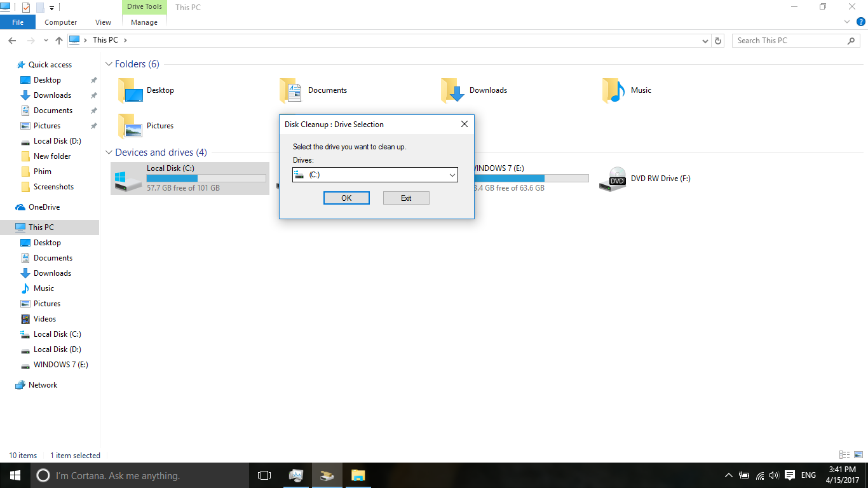
Task: Refresh This PC with the refresh icon
Action: pos(718,40)
